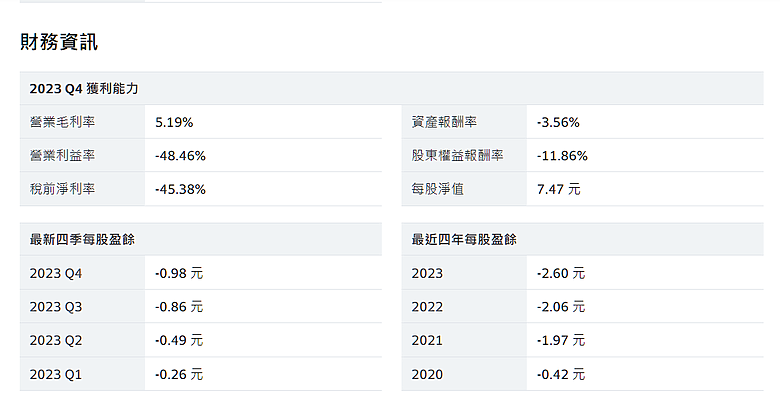The height and width of the screenshot is (398, 780).
Task: Select the -45.38% pre-tax margin value
Action: point(180,190)
